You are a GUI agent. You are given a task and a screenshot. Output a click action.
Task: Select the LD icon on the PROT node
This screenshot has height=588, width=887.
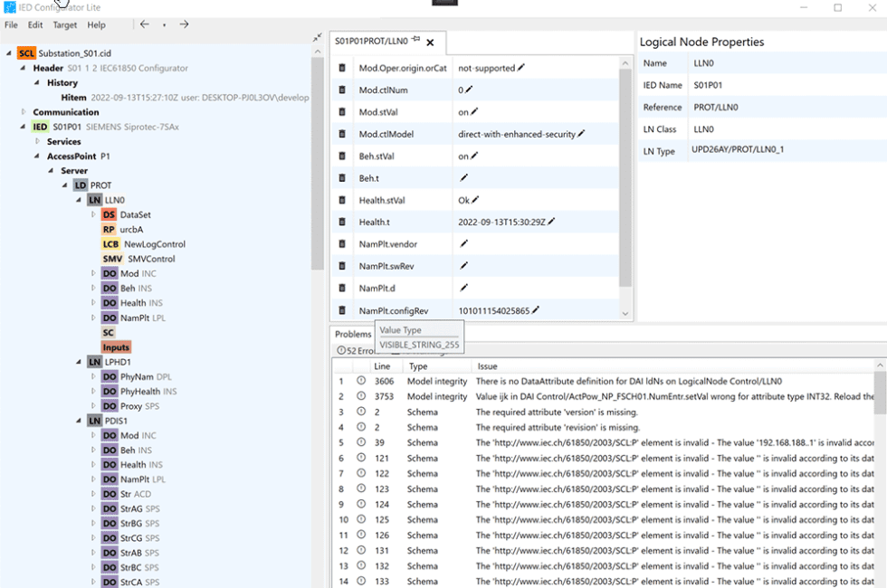pyautogui.click(x=79, y=185)
